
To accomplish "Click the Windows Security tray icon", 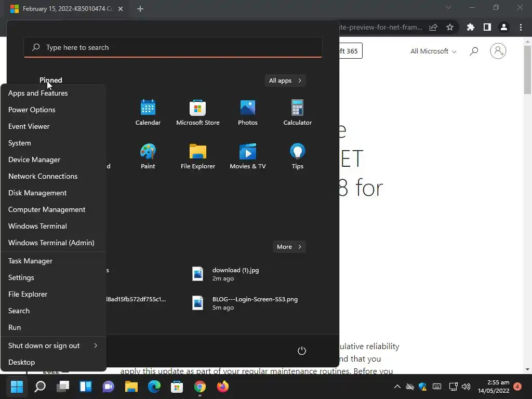I will 423,387.
